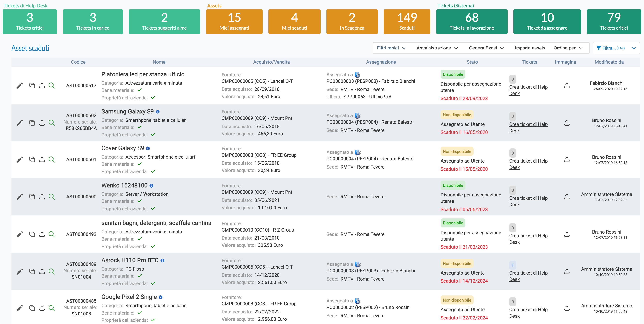
Task: Open magnifier details for Wenko 15248100
Action: 52,197
